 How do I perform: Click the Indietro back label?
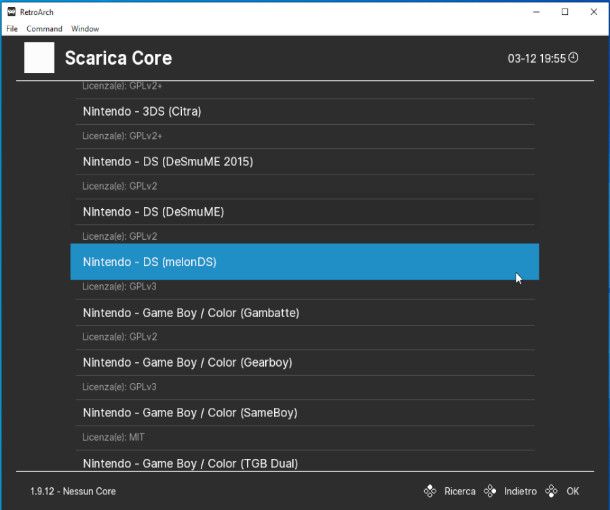point(520,491)
